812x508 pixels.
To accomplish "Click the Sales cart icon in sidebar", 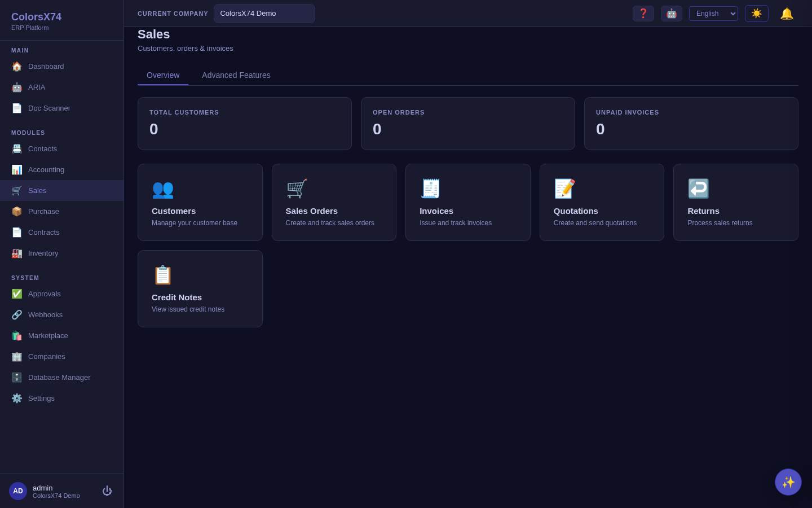I will [17, 191].
